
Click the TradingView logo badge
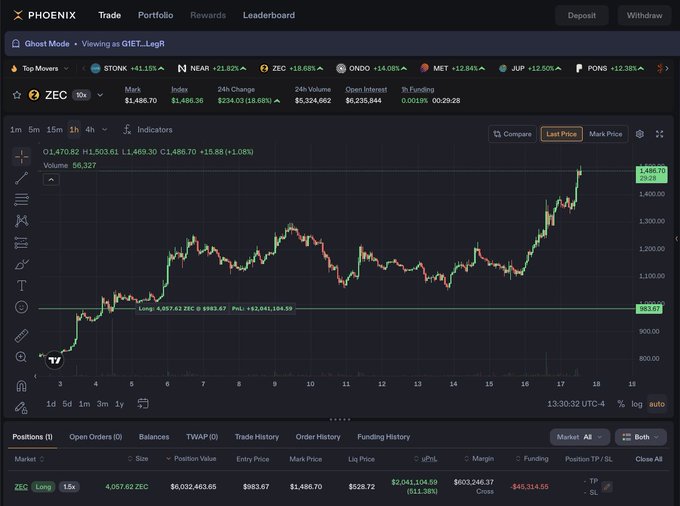pos(55,360)
